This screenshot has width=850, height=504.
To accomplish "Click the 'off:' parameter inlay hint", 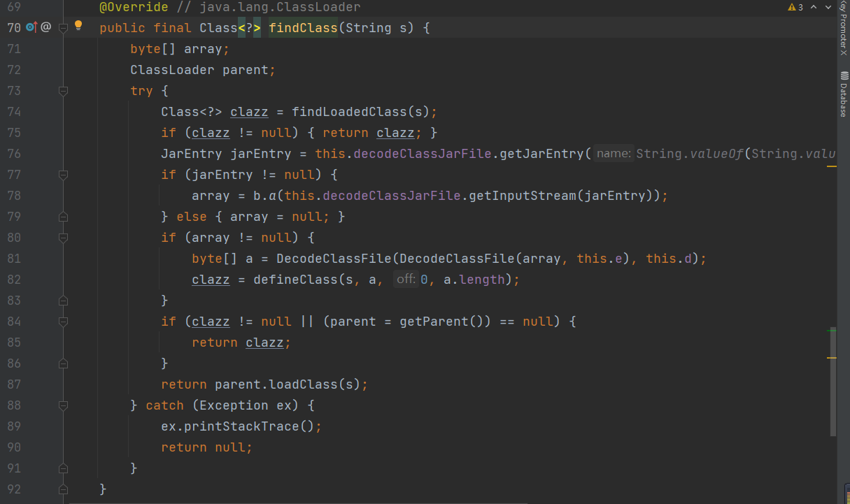I will pyautogui.click(x=406, y=280).
